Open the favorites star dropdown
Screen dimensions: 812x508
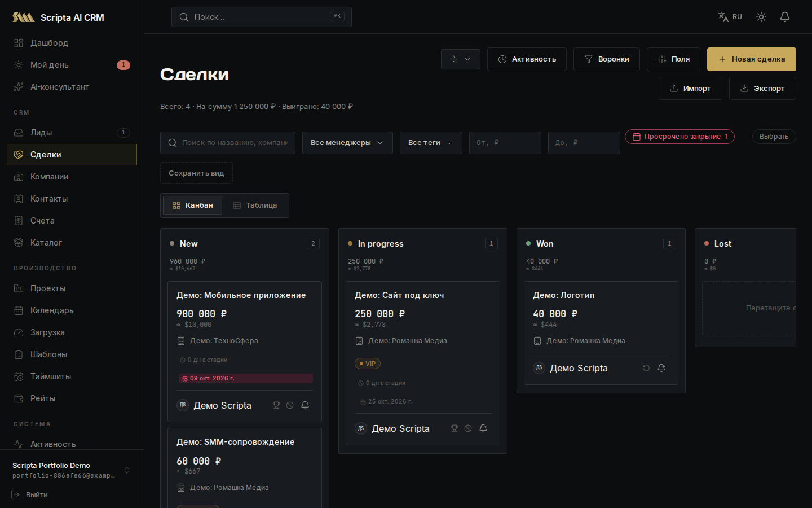(461, 59)
